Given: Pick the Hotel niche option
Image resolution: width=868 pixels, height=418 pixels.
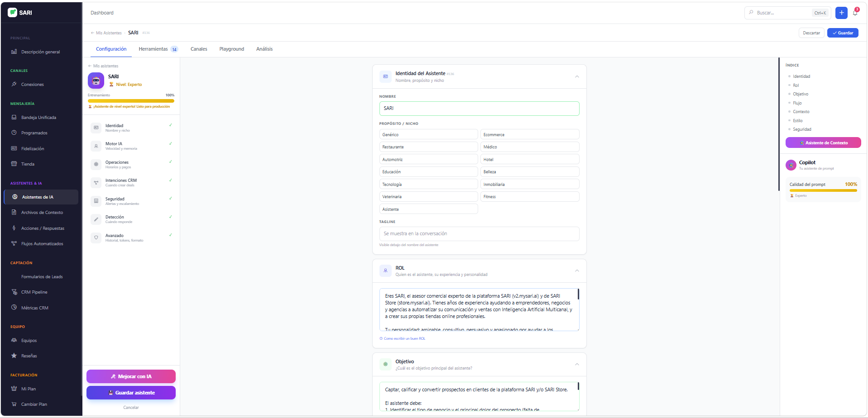Looking at the screenshot, I should (530, 159).
